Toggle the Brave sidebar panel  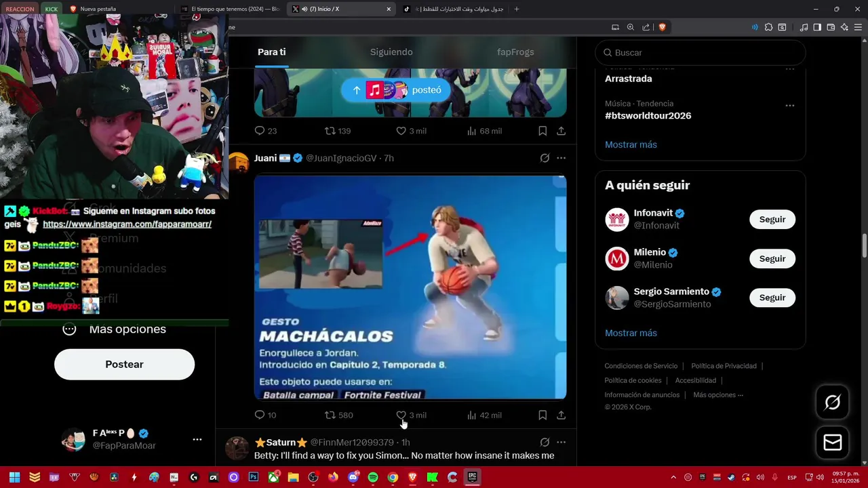click(x=817, y=27)
